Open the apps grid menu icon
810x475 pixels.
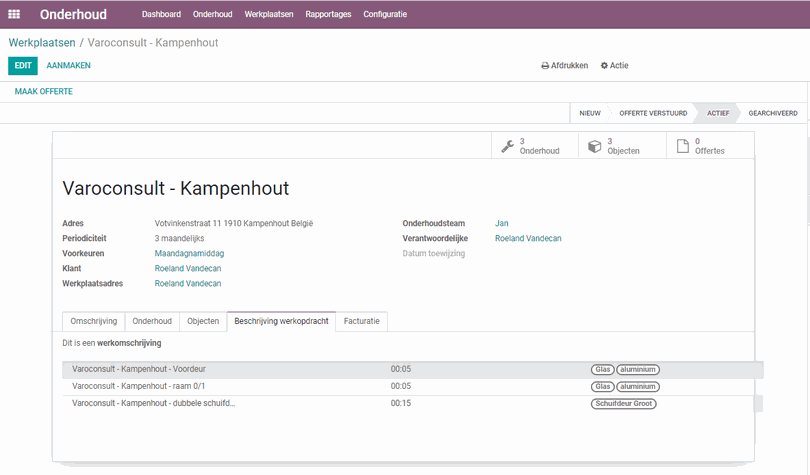click(x=14, y=14)
